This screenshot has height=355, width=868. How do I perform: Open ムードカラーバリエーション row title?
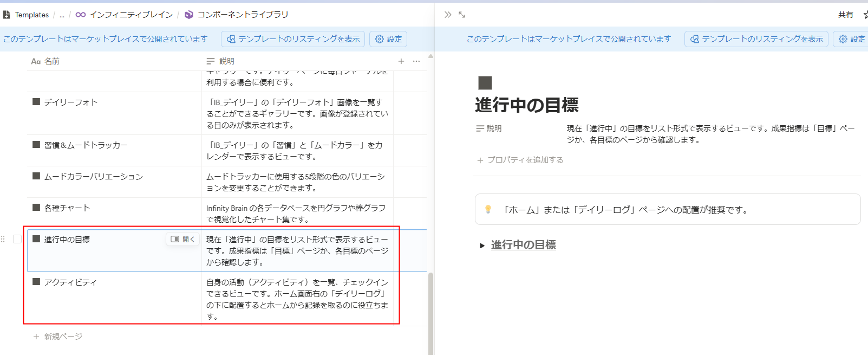click(x=94, y=176)
